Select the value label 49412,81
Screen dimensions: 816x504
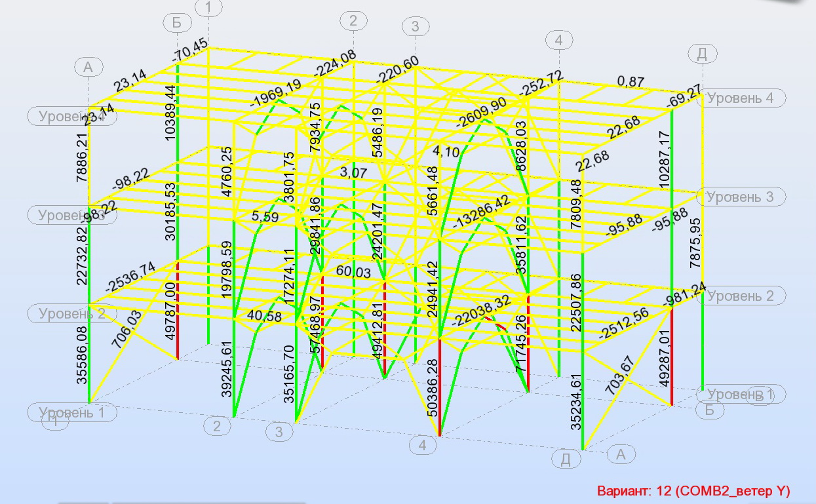377,332
